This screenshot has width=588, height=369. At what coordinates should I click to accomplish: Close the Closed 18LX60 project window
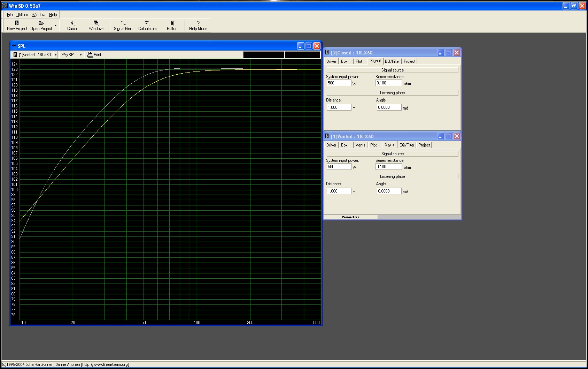457,53
